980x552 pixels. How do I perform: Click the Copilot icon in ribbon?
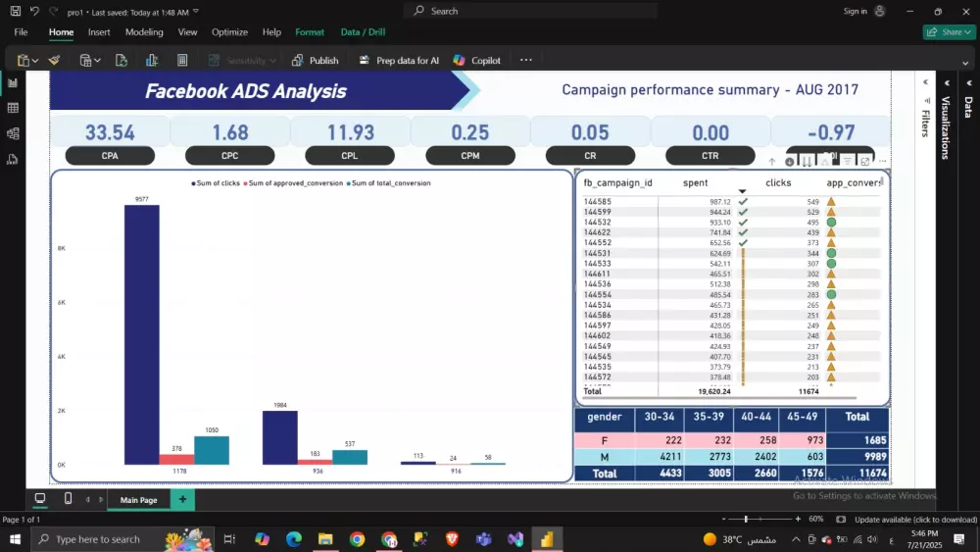pos(460,60)
